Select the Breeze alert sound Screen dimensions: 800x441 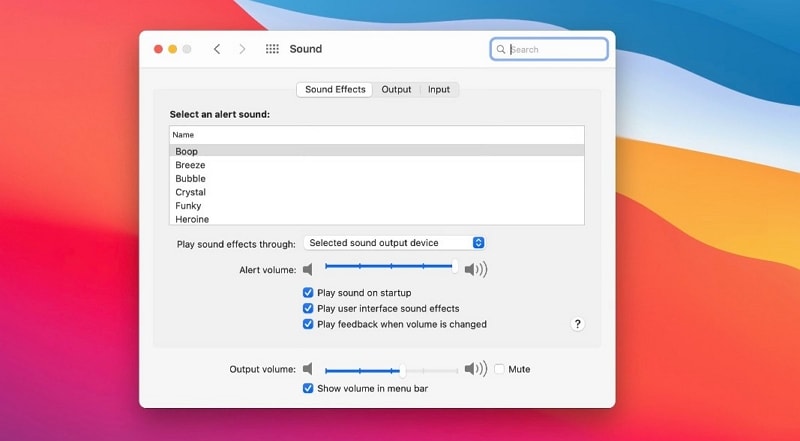(x=377, y=165)
